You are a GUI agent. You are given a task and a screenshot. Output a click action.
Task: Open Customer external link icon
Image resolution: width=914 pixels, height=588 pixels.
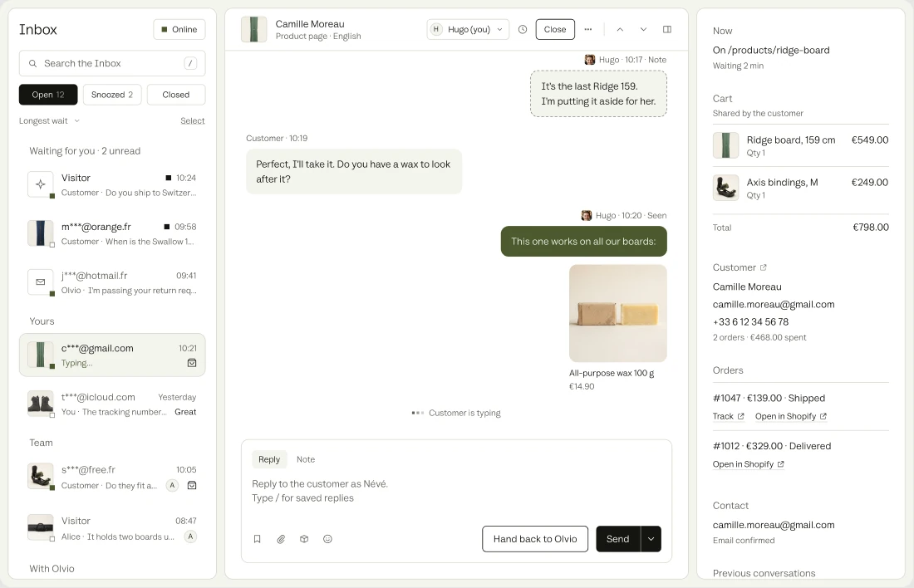[x=763, y=267]
